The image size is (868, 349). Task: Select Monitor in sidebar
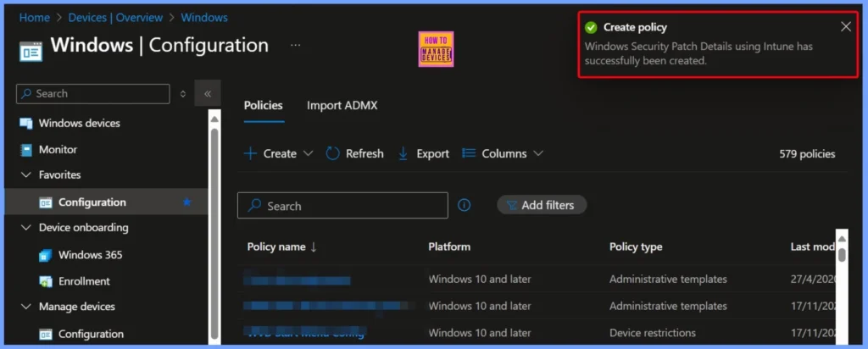click(58, 150)
